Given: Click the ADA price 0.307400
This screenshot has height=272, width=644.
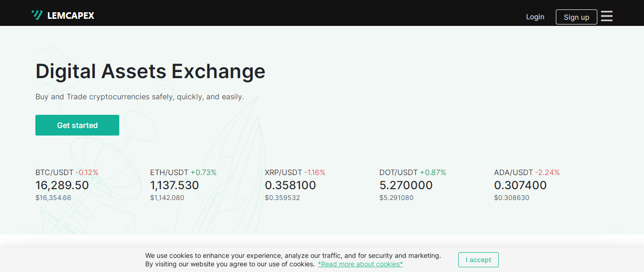Looking at the screenshot, I should tap(520, 185).
